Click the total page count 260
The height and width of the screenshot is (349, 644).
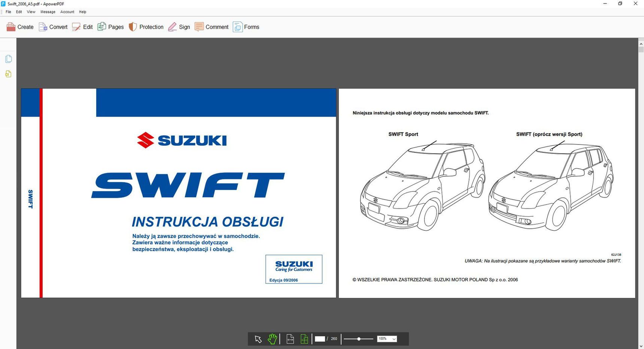(x=334, y=339)
